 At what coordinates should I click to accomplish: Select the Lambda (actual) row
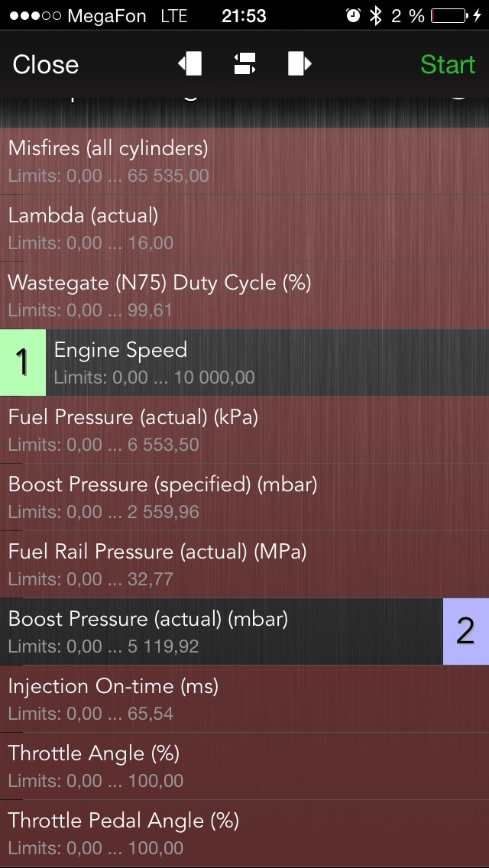click(244, 228)
